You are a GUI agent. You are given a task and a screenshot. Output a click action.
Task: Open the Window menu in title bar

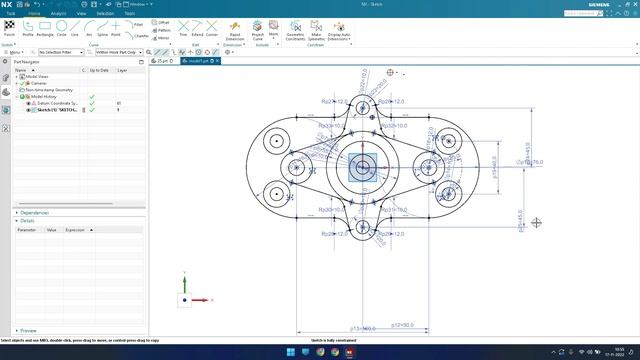point(138,4)
